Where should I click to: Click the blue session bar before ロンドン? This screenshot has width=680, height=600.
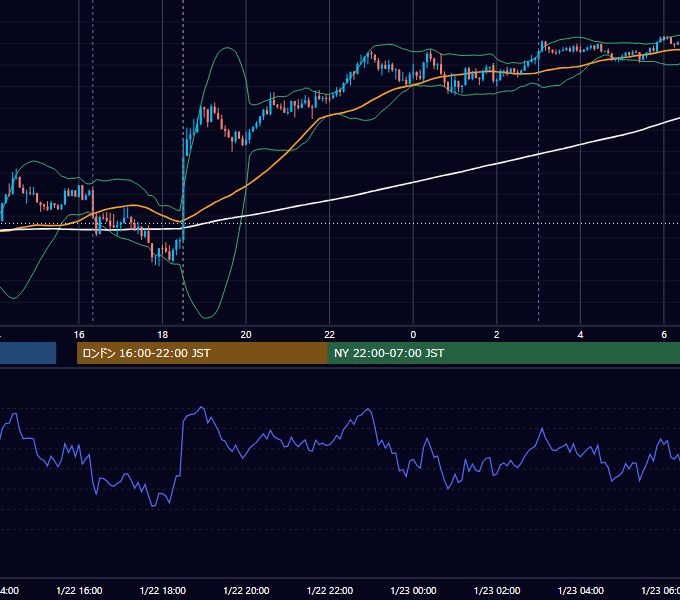28,353
